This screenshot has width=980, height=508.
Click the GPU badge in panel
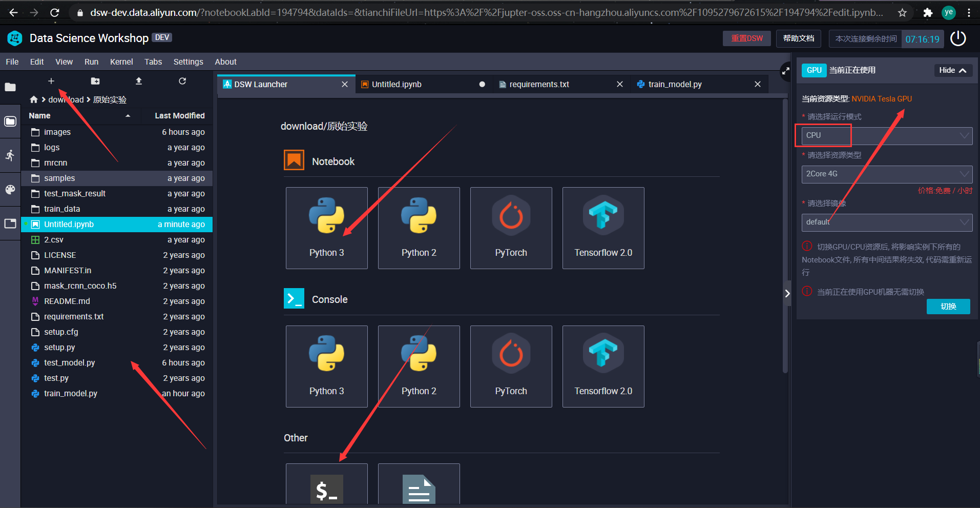814,70
